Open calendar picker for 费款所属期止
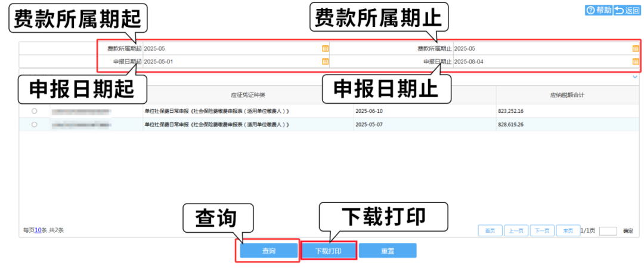 (x=636, y=48)
